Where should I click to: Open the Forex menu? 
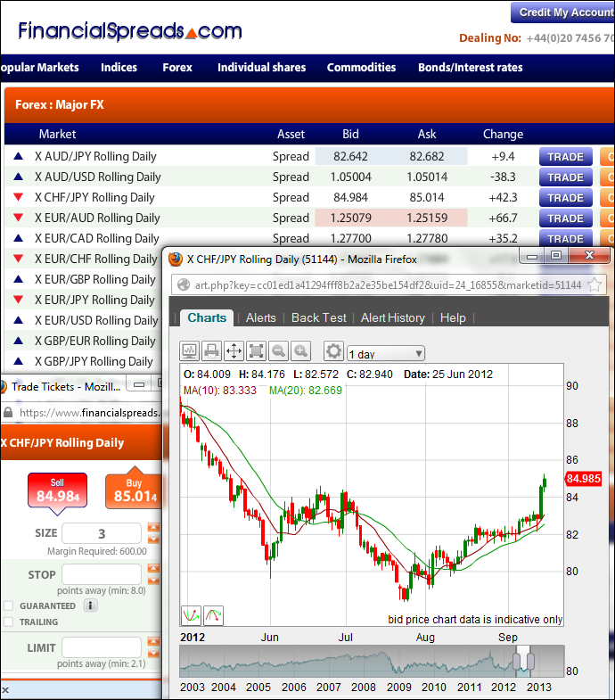pyautogui.click(x=177, y=68)
